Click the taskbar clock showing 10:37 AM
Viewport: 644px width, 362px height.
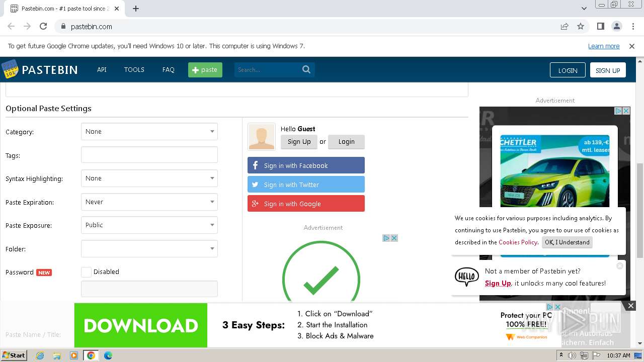pyautogui.click(x=618, y=355)
